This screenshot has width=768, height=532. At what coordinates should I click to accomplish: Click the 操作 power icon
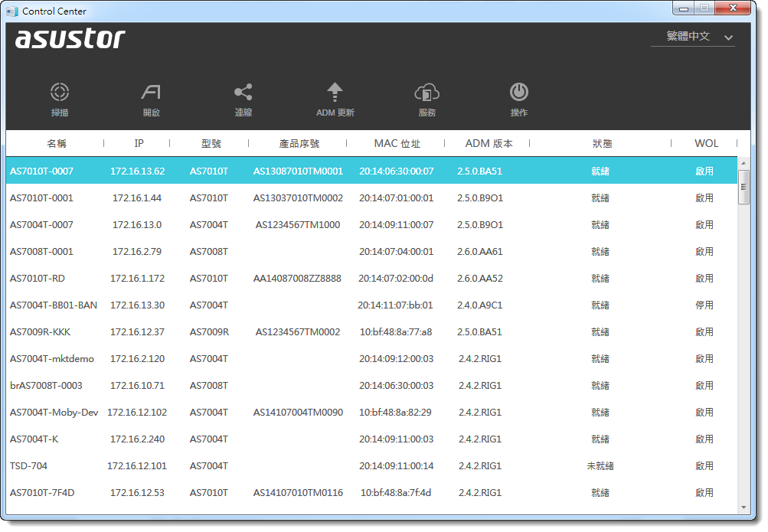[x=518, y=92]
